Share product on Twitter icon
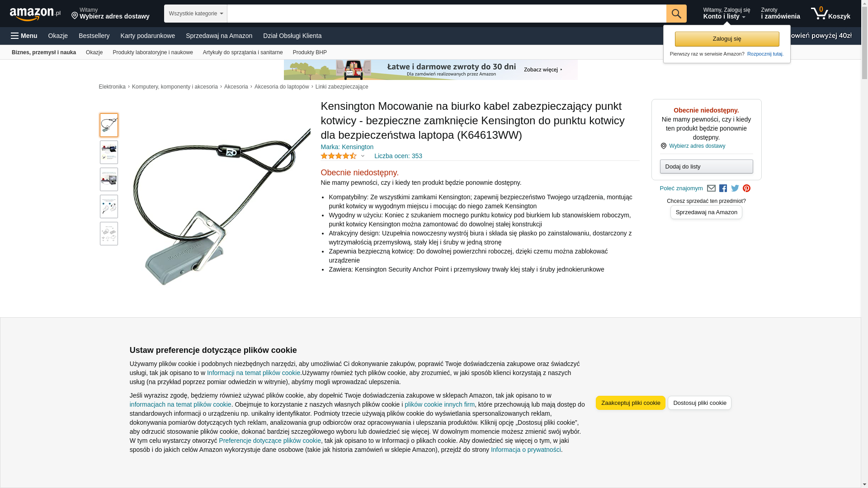Screen dimensions: 868x488 [735, 188]
